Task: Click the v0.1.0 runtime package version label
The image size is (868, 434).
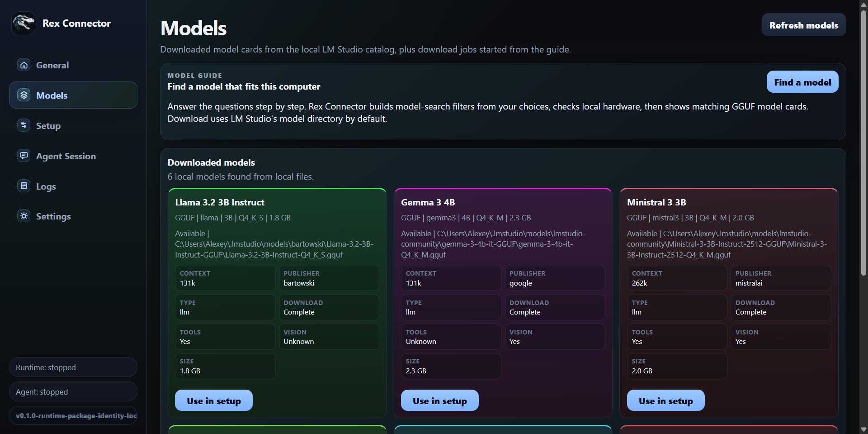Action: (73, 415)
